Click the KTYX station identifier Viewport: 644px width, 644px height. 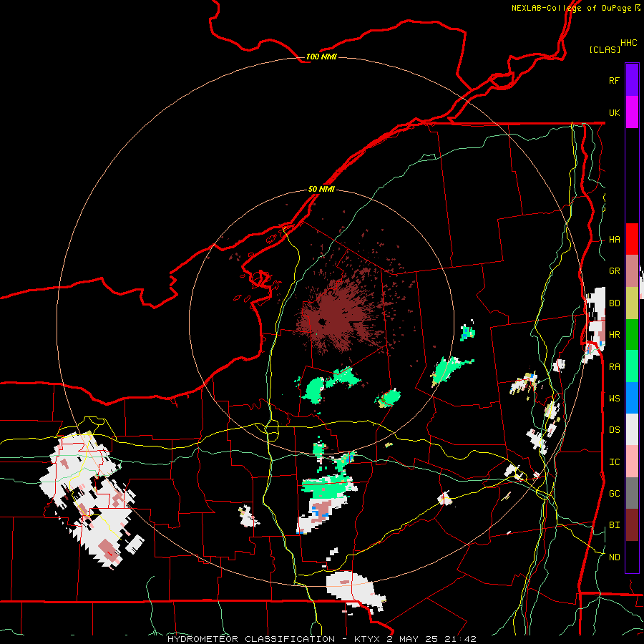368,639
